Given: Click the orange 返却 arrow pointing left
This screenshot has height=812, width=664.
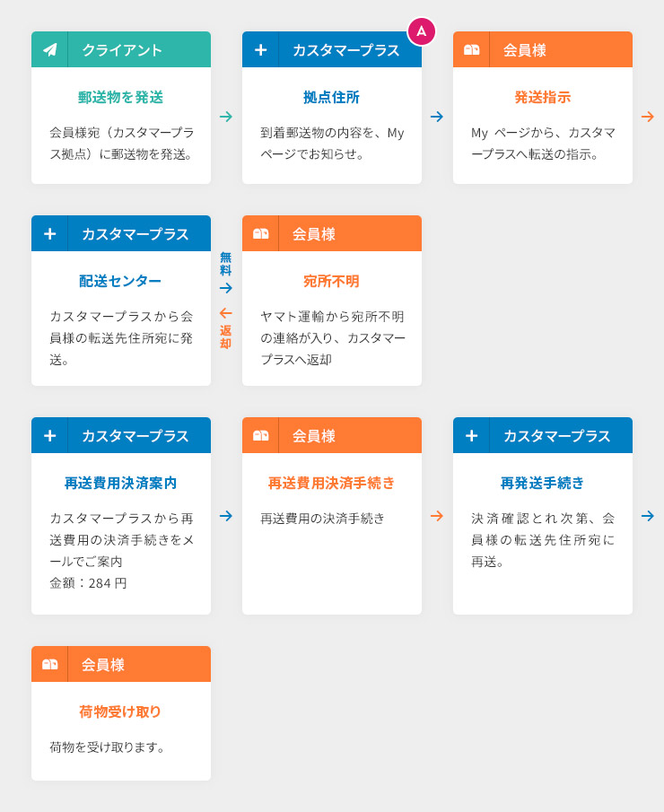Looking at the screenshot, I should tap(226, 313).
